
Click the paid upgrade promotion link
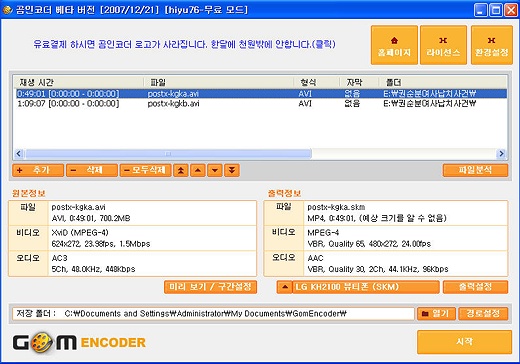pyautogui.click(x=184, y=44)
